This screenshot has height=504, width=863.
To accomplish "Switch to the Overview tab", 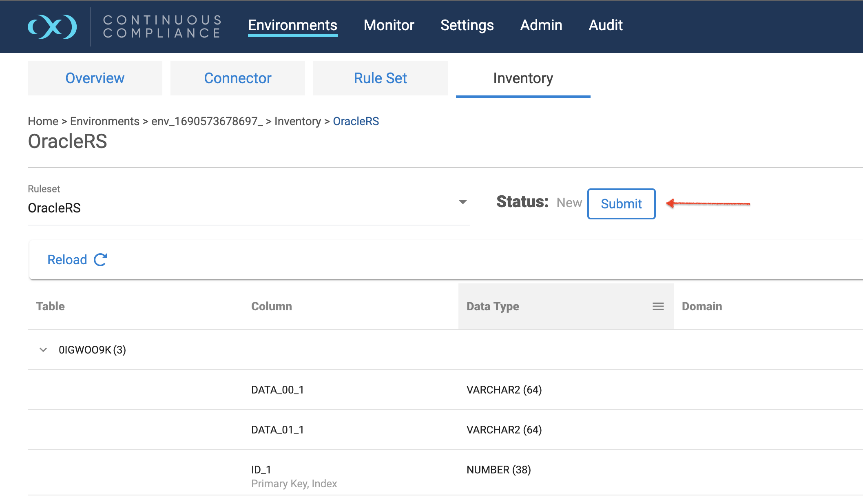I will click(95, 78).
